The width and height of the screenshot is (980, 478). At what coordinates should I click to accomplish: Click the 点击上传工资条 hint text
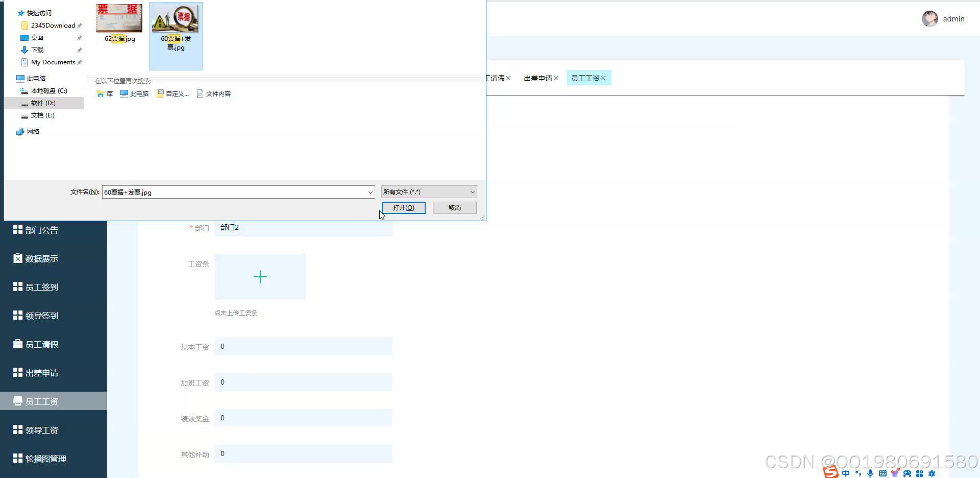click(236, 313)
